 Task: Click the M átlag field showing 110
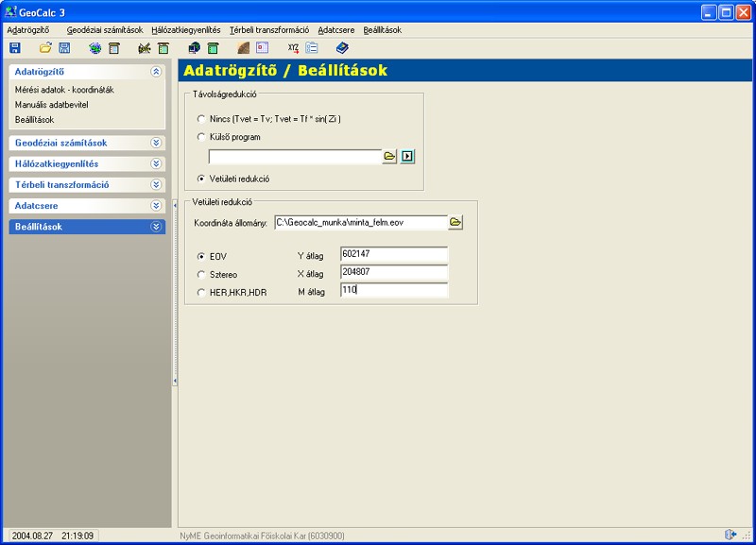pyautogui.click(x=394, y=290)
